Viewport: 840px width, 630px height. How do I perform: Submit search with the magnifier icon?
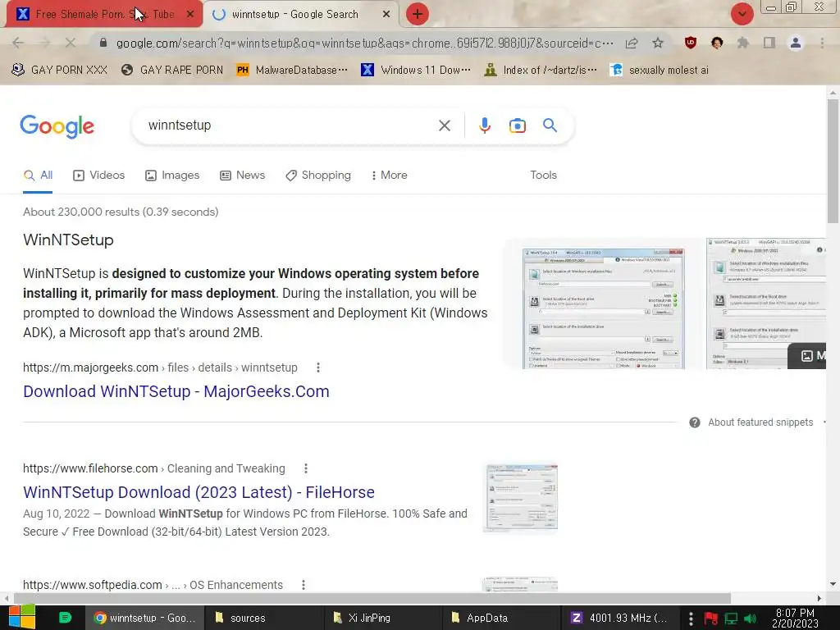pos(550,126)
